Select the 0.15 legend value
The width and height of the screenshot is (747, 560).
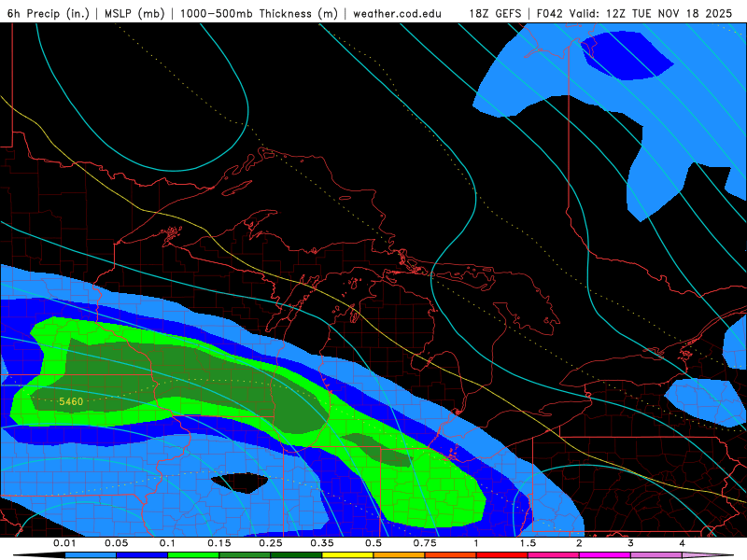pos(219,543)
